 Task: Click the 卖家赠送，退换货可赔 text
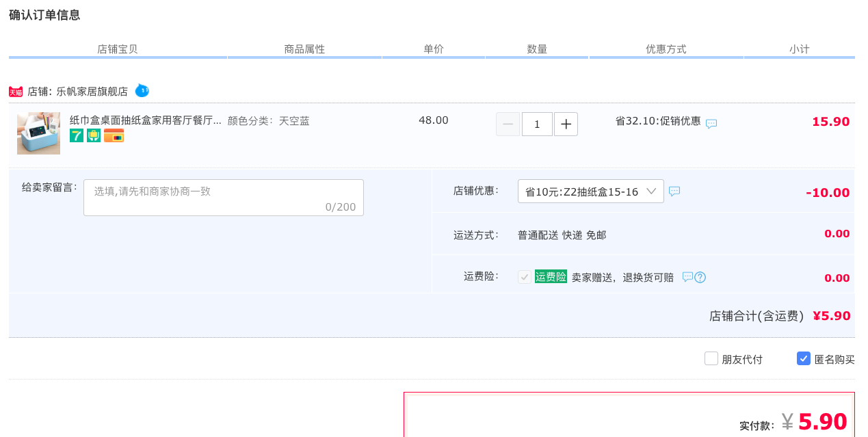[622, 277]
